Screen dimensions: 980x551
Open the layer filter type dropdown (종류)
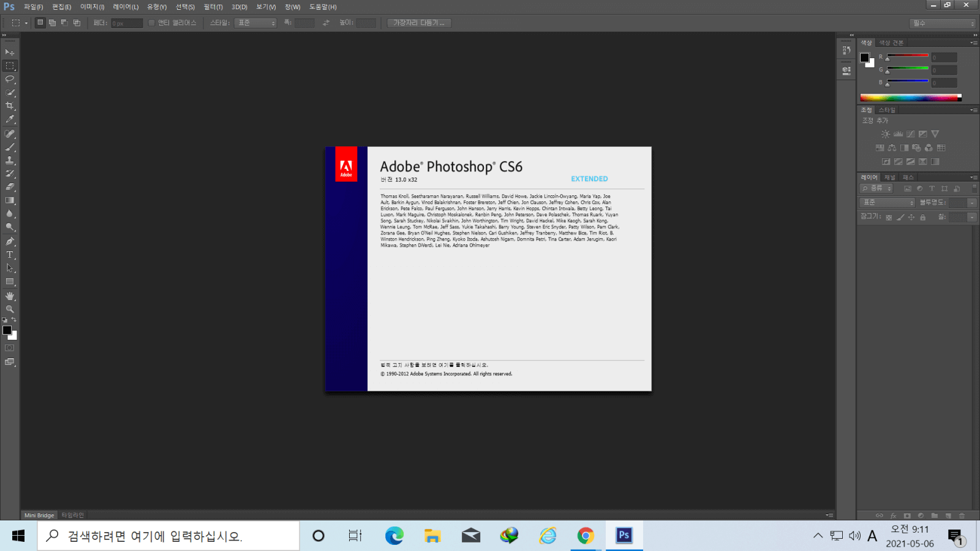tap(876, 189)
